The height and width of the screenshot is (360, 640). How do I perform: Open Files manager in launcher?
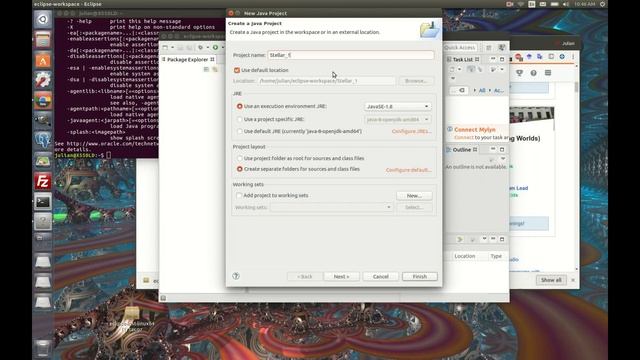click(x=43, y=40)
